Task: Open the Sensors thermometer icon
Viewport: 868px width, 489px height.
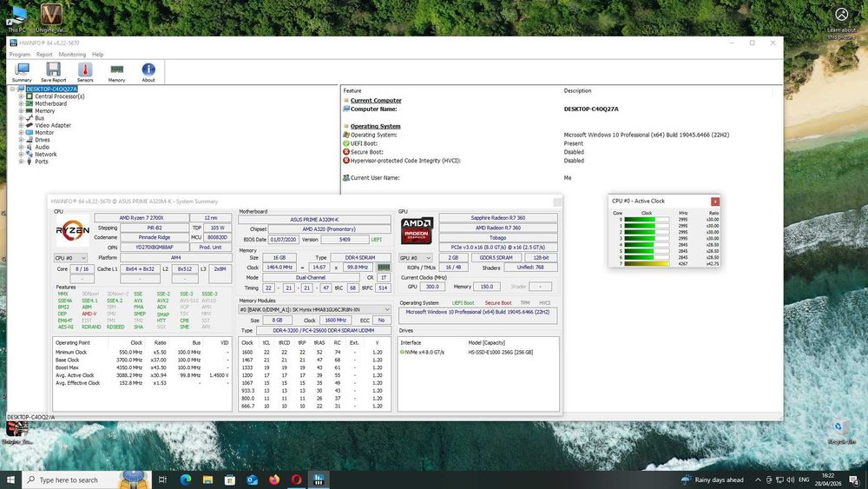Action: tap(85, 72)
